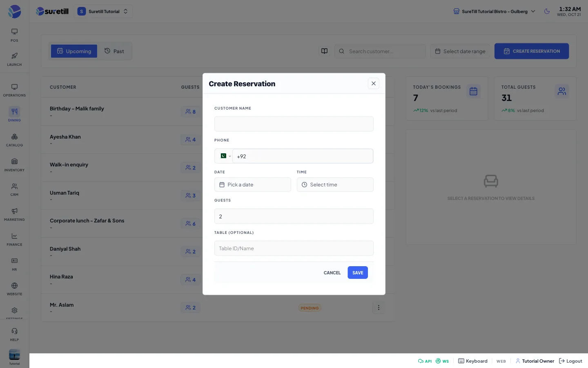The image size is (588, 368).
Task: Open the POS section in the sidebar
Action: click(x=14, y=35)
